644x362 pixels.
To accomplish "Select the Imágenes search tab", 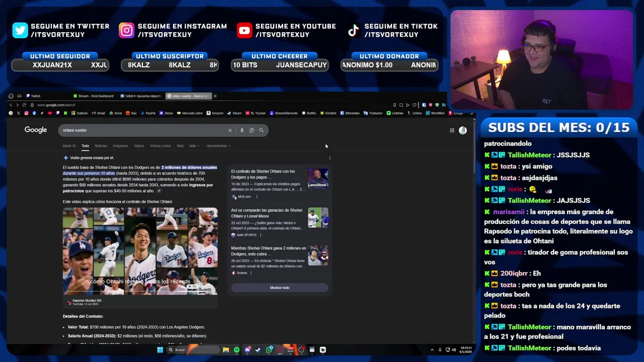I will [x=120, y=146].
